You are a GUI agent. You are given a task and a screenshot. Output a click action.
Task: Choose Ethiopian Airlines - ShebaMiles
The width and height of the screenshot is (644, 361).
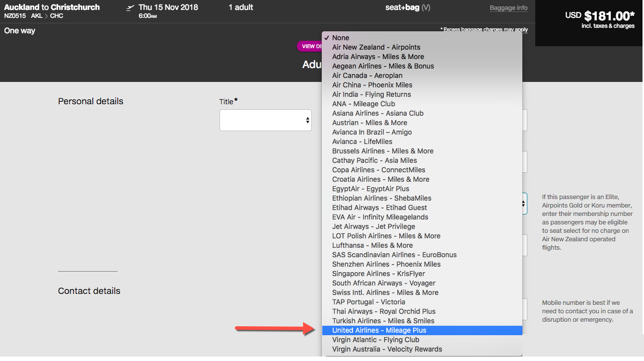click(x=422, y=198)
